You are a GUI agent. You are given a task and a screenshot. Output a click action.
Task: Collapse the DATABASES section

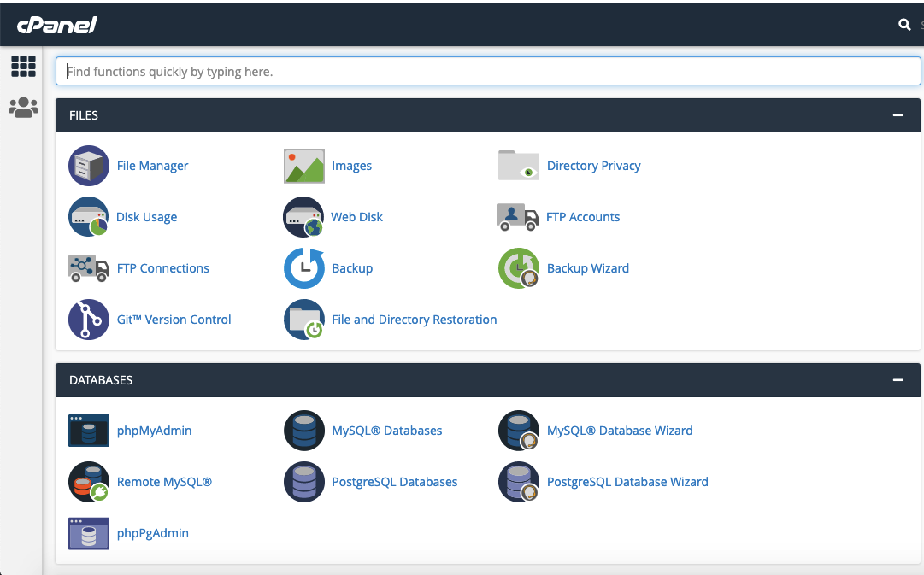[898, 380]
